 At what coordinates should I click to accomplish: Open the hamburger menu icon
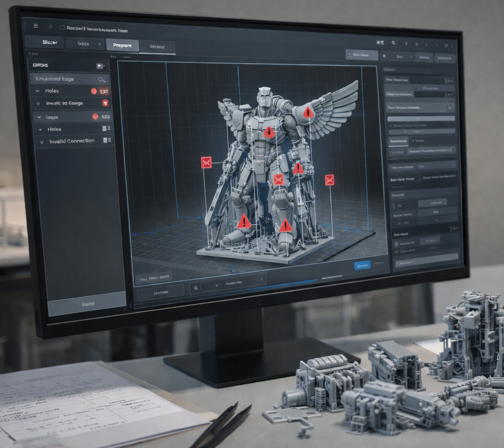coord(36,26)
